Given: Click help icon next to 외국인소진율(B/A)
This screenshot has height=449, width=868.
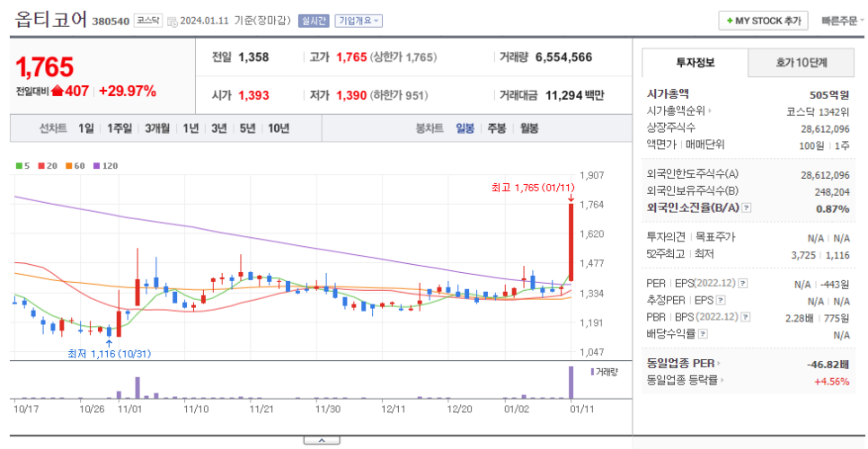Looking at the screenshot, I should [747, 208].
